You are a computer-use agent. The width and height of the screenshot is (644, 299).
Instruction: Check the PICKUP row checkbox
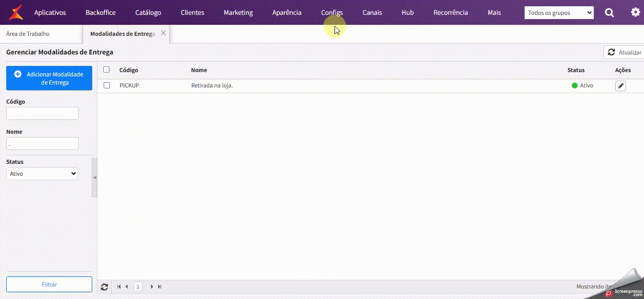[x=107, y=85]
